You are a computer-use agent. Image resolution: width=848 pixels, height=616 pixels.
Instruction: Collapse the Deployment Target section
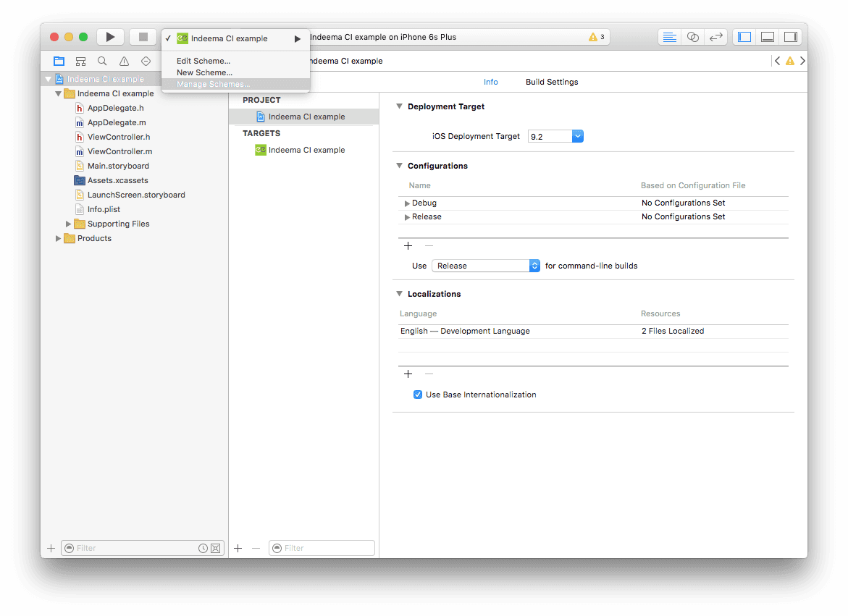(399, 105)
